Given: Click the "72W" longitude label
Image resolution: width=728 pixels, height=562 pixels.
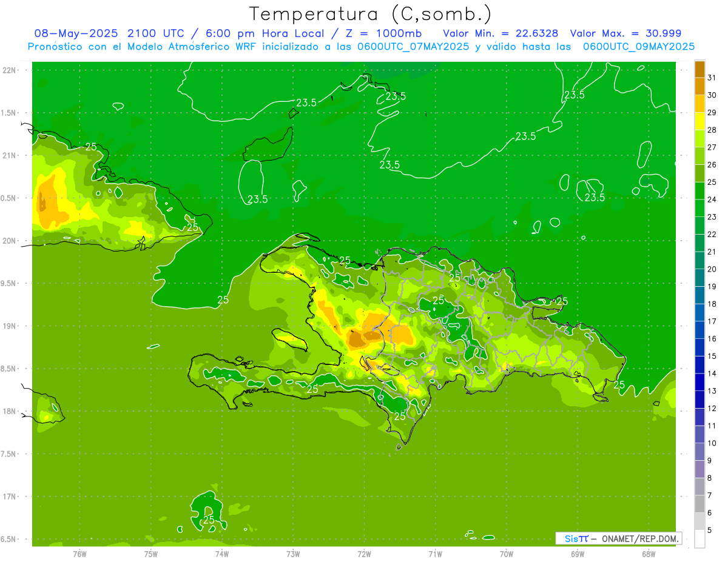Looking at the screenshot, I should (364, 554).
